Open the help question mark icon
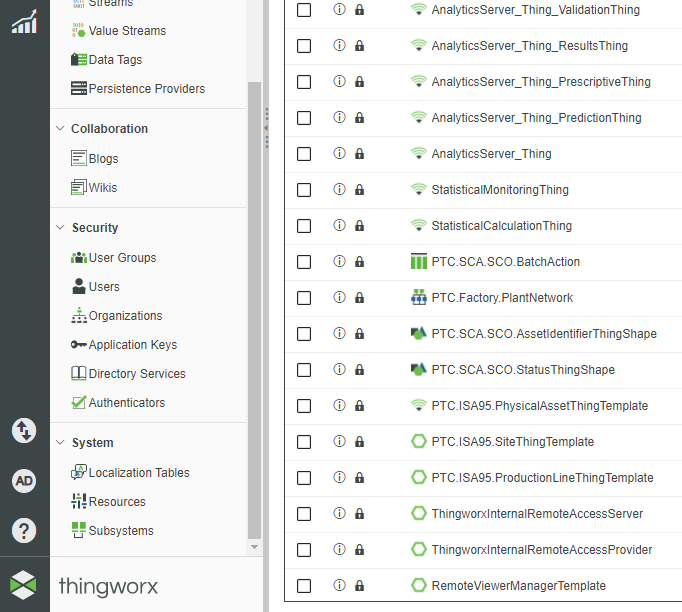This screenshot has width=682, height=612. click(x=24, y=530)
